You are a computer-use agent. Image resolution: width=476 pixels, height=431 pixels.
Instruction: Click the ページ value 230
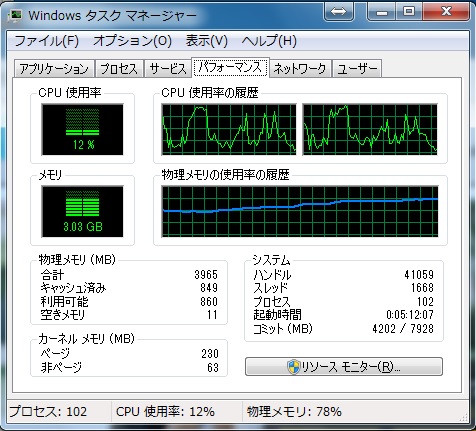pos(210,354)
